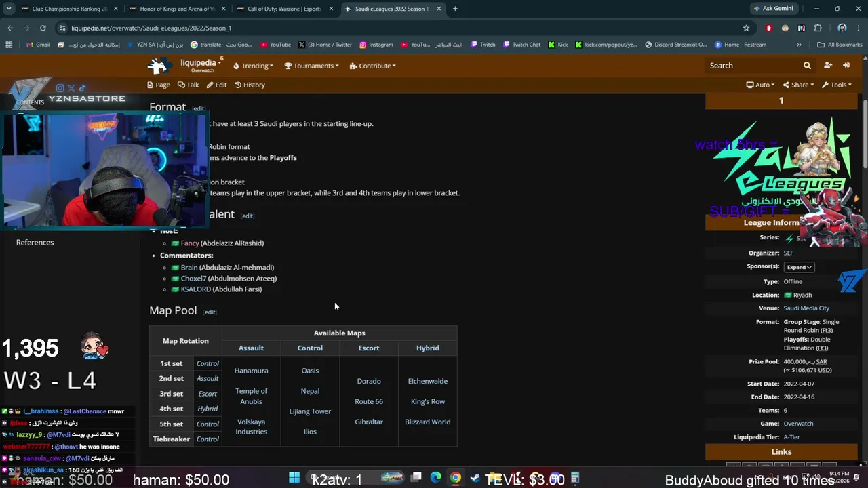Screen dimensions: 868x488
Task: Open the A-Tier Liquipedia tier link
Action: pyautogui.click(x=791, y=437)
